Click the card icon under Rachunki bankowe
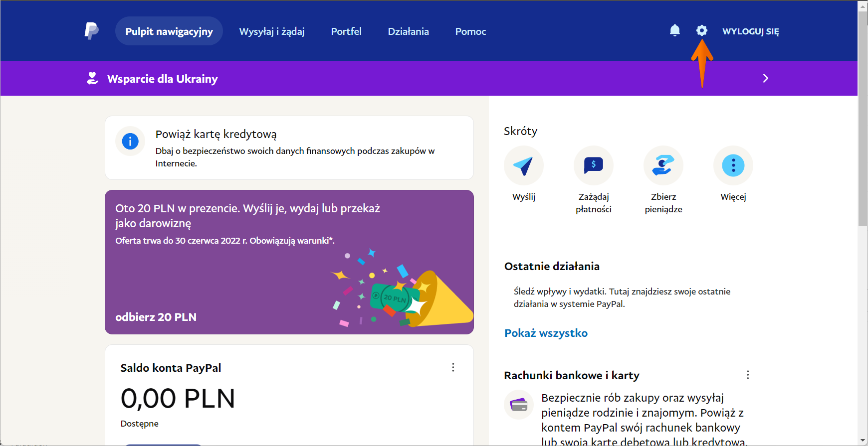Image resolution: width=868 pixels, height=446 pixels. click(519, 405)
